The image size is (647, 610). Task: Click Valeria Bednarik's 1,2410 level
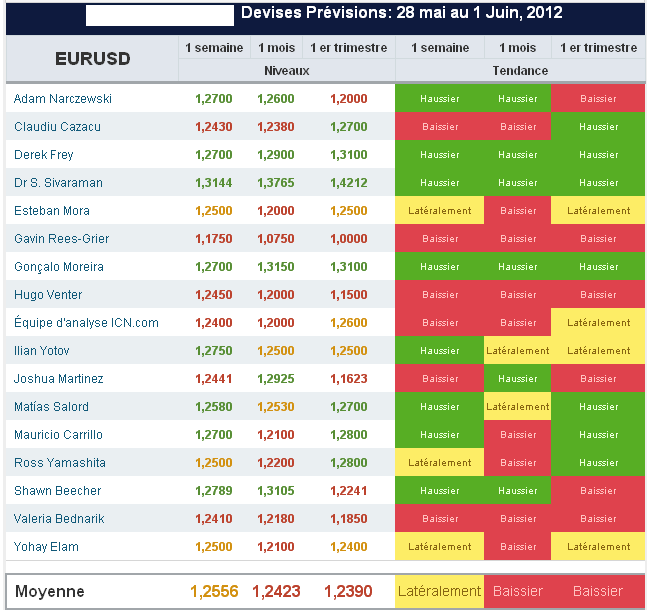[x=214, y=519]
